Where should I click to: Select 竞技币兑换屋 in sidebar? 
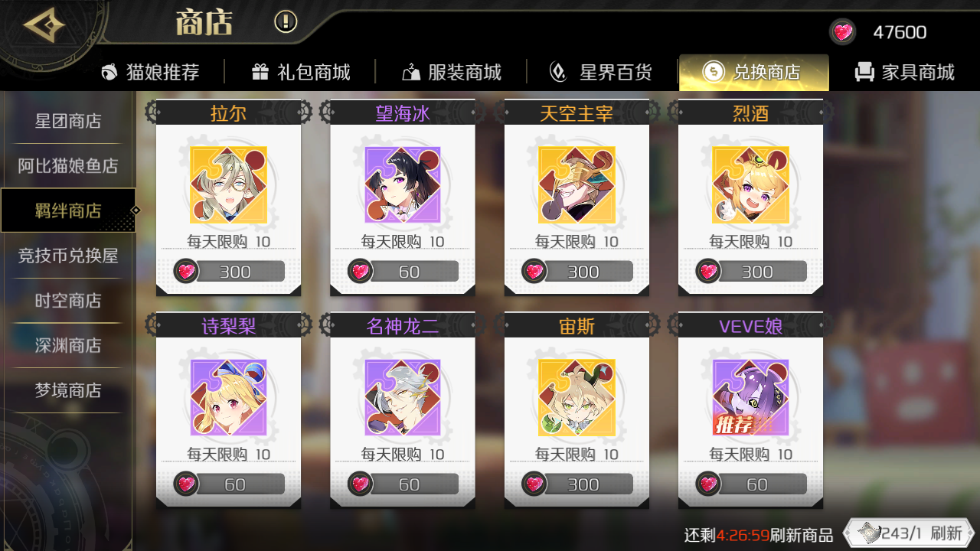[68, 256]
